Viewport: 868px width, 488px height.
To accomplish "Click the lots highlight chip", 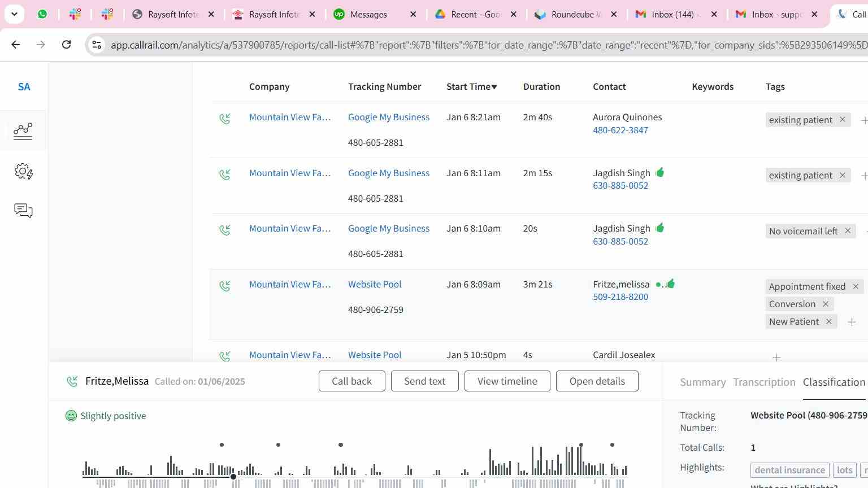I will click(x=844, y=470).
